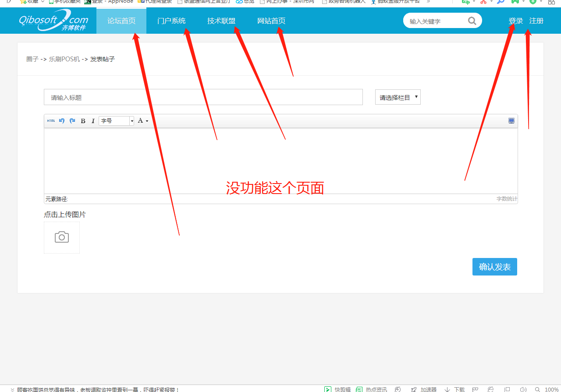Image resolution: width=561 pixels, height=392 pixels.
Task: Click the 登录 login link
Action: tap(515, 21)
